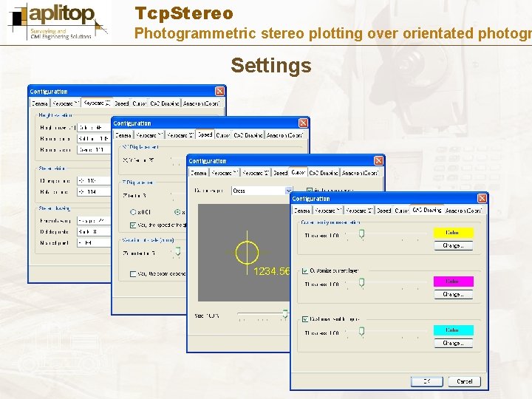Click first field in the Height variation group
The image size is (532, 399).
tap(94, 128)
